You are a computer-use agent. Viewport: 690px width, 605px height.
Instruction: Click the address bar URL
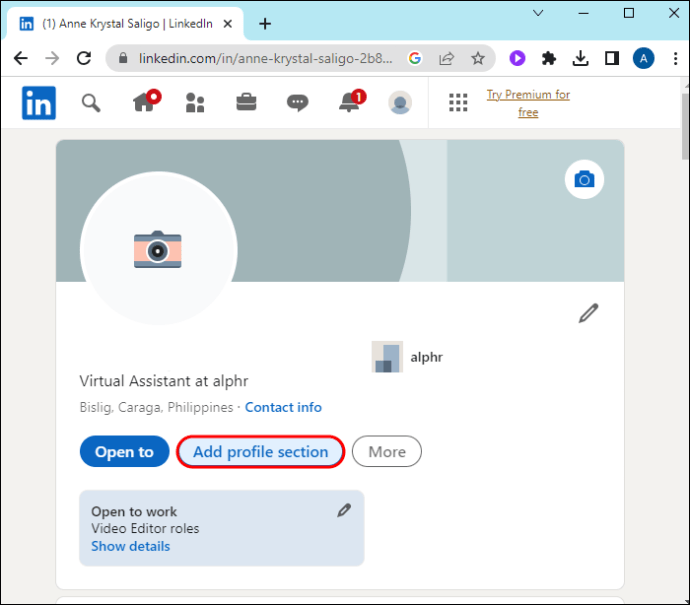coord(265,58)
